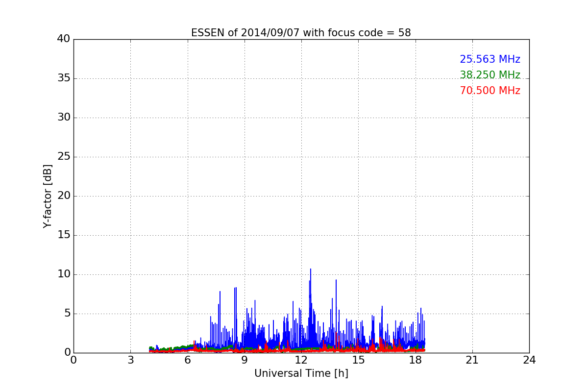
Task: Click y-axis tick label 15
Action: (64, 235)
